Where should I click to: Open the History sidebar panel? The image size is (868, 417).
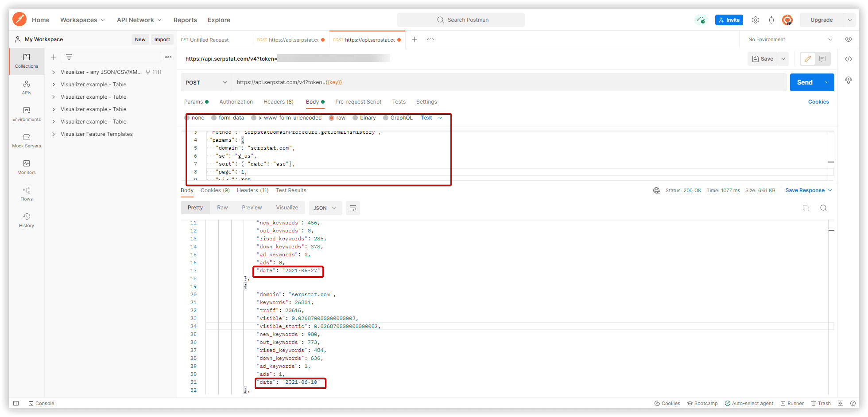click(x=27, y=220)
